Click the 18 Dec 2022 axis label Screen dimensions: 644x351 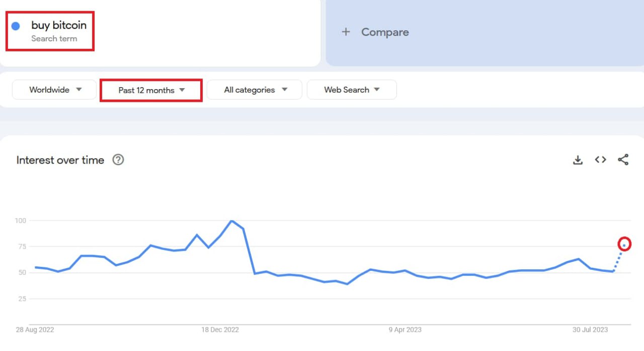click(x=220, y=330)
